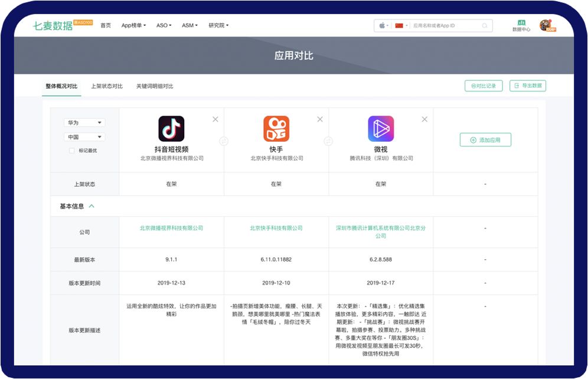
Task: Swap 快手 and 微视 columns
Action: 328,141
